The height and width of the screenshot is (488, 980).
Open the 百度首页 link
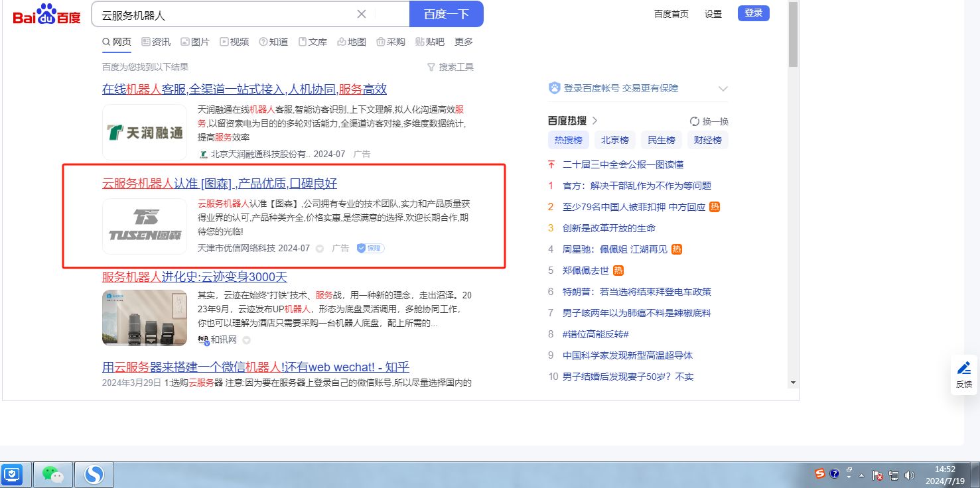(671, 14)
